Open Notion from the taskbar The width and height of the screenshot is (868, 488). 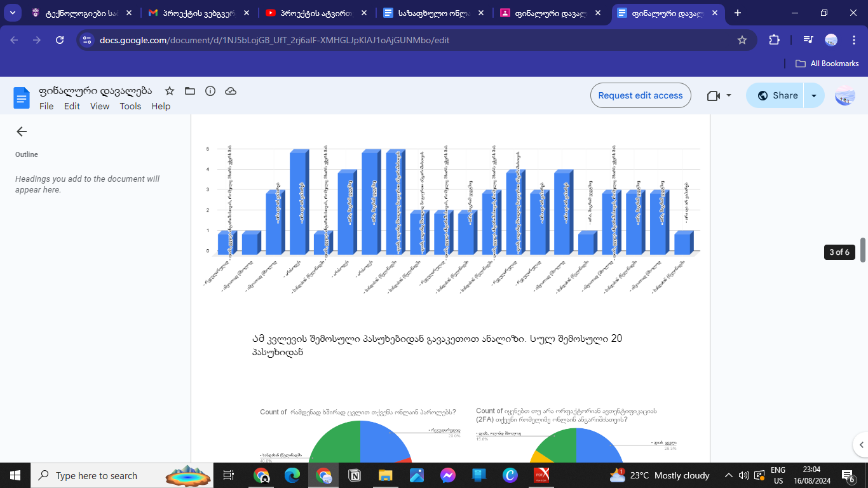point(355,475)
